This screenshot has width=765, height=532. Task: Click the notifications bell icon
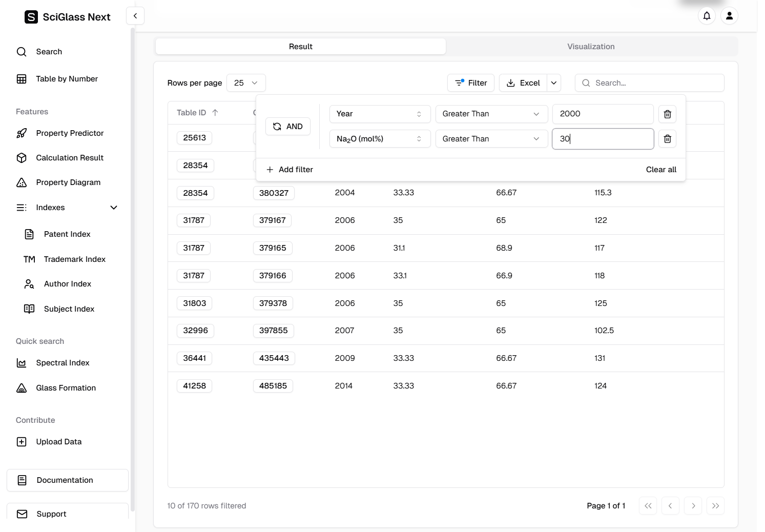707,16
